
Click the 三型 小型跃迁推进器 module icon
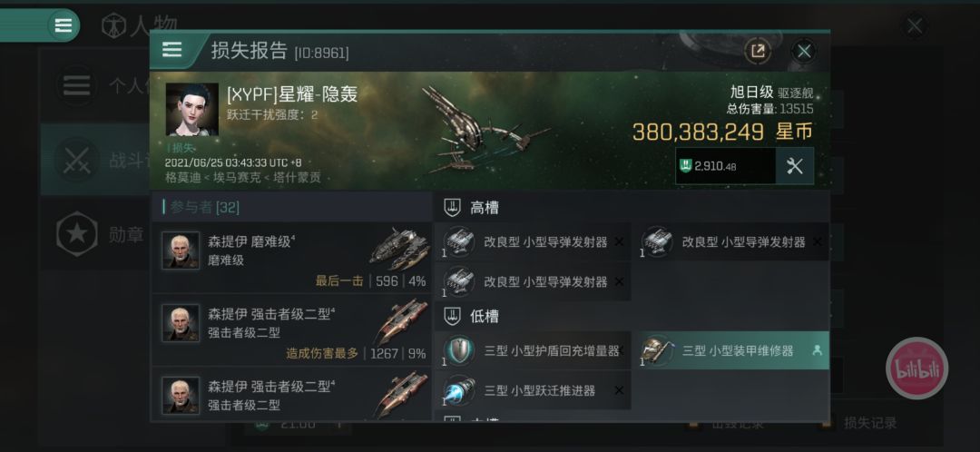[459, 390]
